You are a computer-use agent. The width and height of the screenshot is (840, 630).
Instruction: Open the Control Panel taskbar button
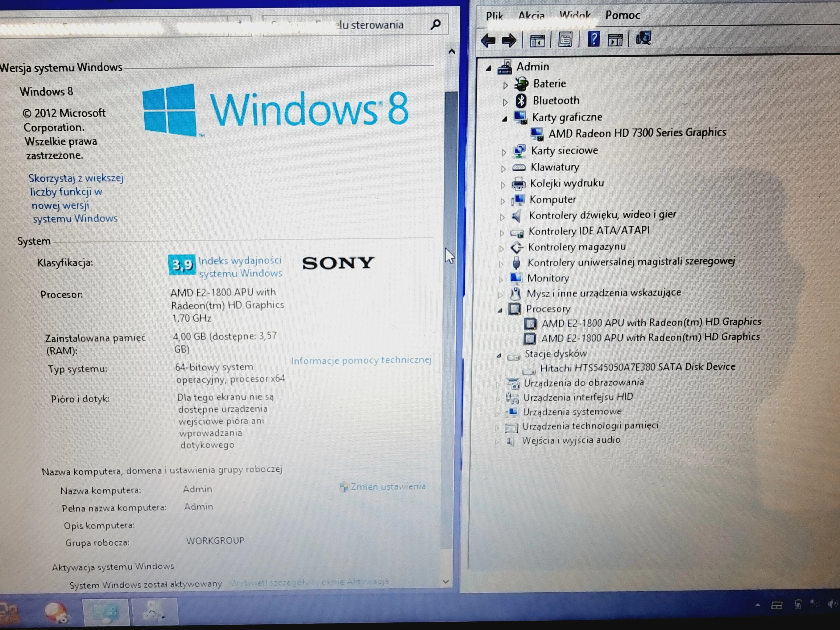pos(106,612)
